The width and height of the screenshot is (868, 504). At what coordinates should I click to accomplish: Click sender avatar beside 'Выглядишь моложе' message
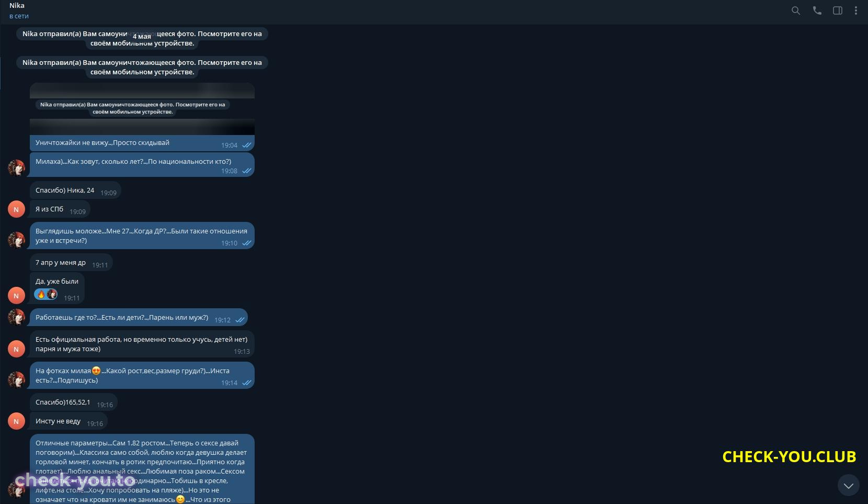[x=16, y=240]
